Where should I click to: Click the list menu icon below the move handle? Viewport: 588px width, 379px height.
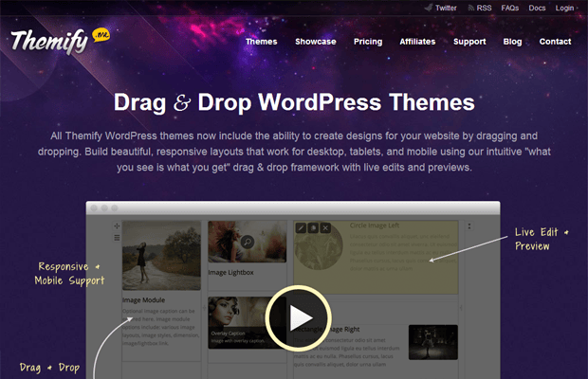click(x=117, y=238)
